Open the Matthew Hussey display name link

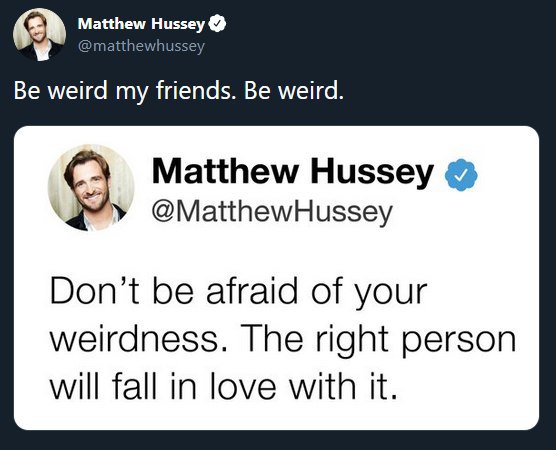(x=141, y=24)
